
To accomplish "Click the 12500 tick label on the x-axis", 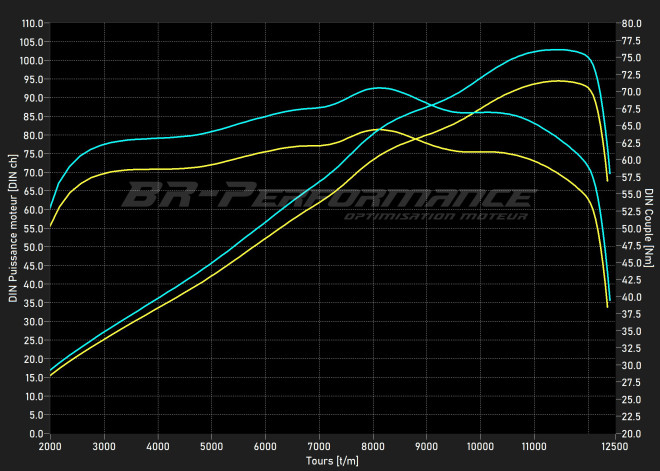I will click(x=612, y=445).
